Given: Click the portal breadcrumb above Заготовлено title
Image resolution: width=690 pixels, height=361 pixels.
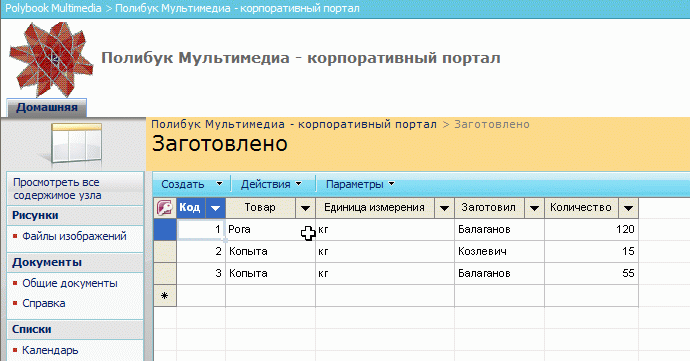Looking at the screenshot, I should [x=294, y=124].
